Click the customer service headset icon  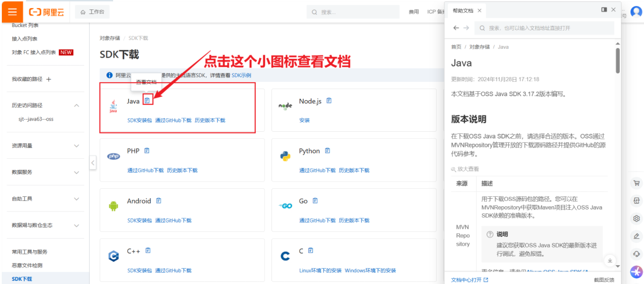point(636,254)
